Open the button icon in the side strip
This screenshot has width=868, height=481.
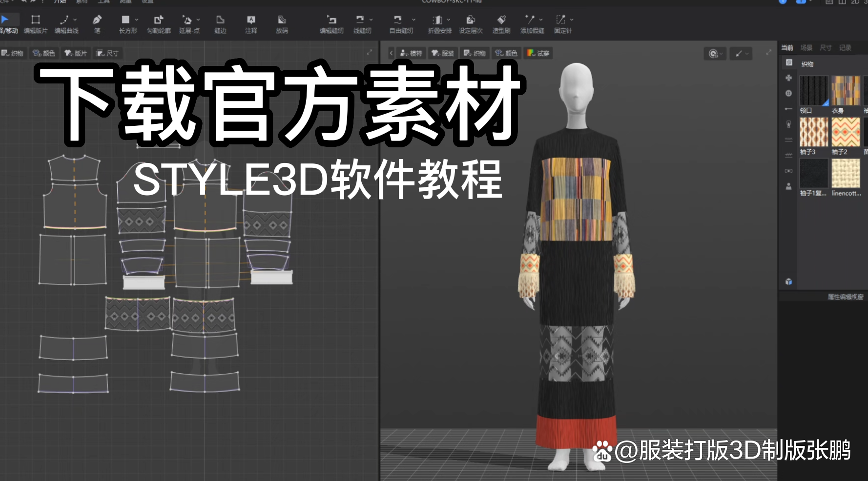[788, 93]
